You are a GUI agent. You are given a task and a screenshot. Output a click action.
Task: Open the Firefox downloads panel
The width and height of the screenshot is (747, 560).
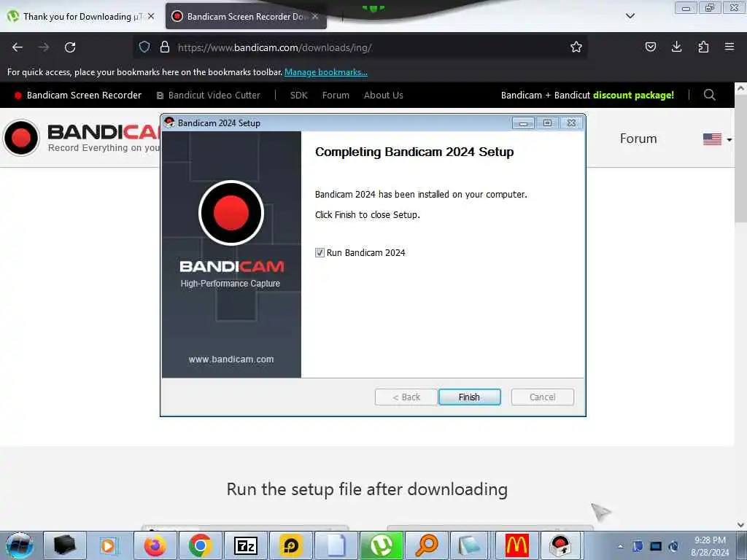[676, 47]
